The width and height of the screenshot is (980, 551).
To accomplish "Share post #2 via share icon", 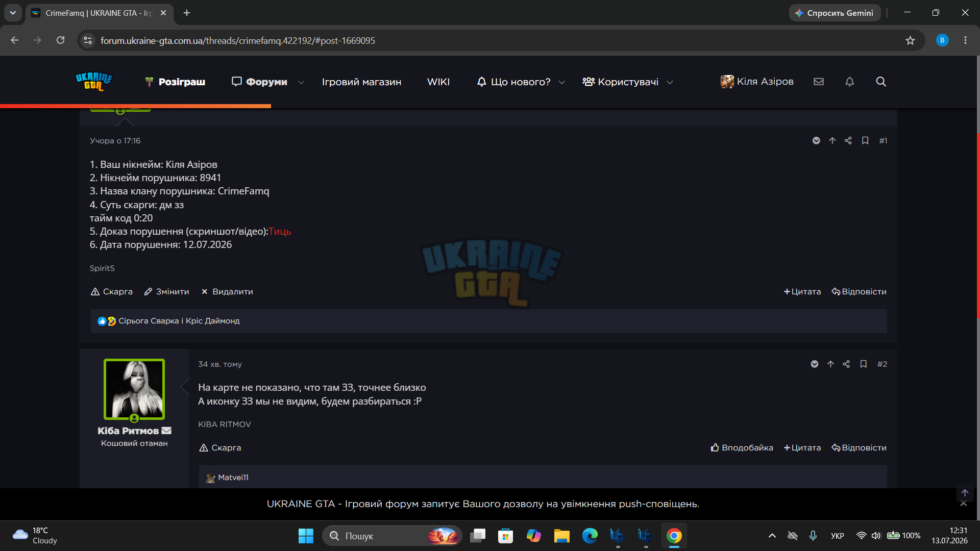I will pos(846,364).
